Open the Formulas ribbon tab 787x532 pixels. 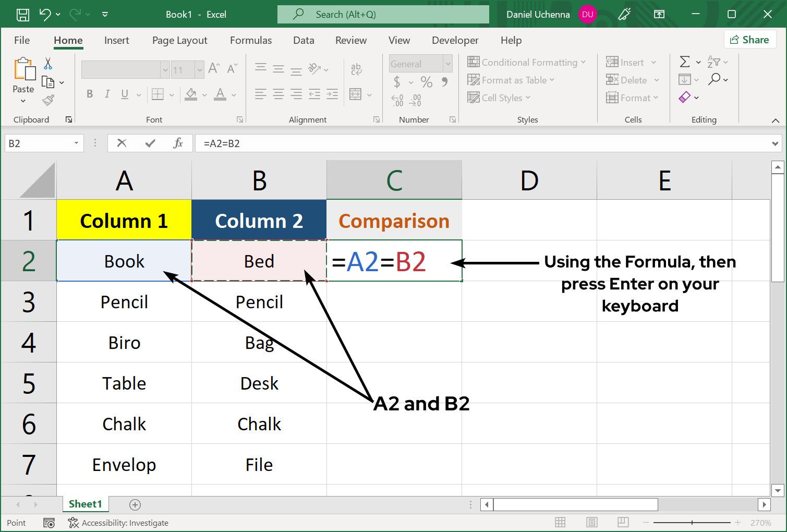pos(250,40)
